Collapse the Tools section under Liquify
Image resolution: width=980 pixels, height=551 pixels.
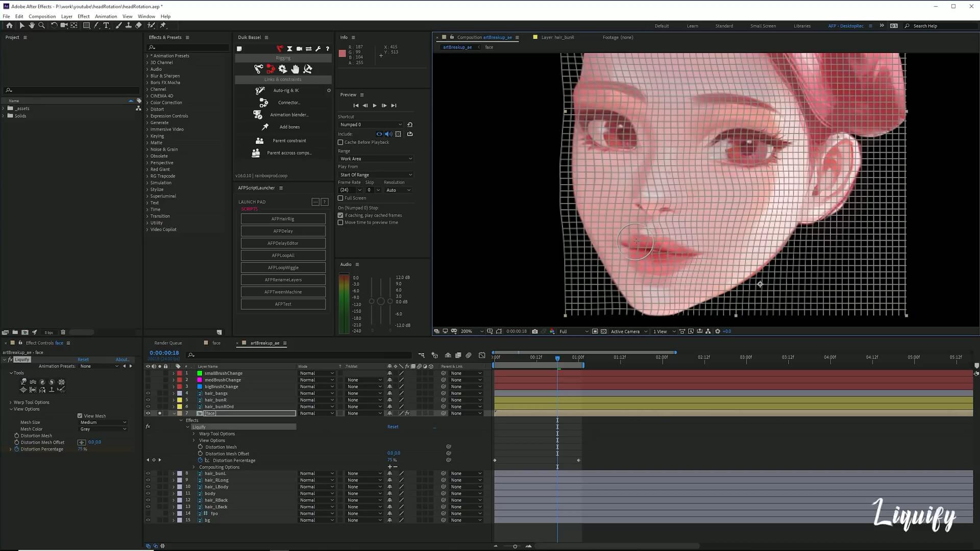pyautogui.click(x=11, y=373)
